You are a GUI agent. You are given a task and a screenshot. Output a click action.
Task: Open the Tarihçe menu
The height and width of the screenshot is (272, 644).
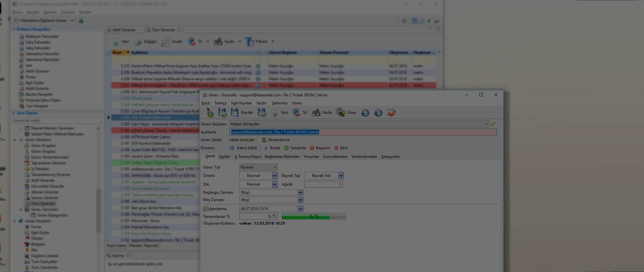tap(221, 103)
